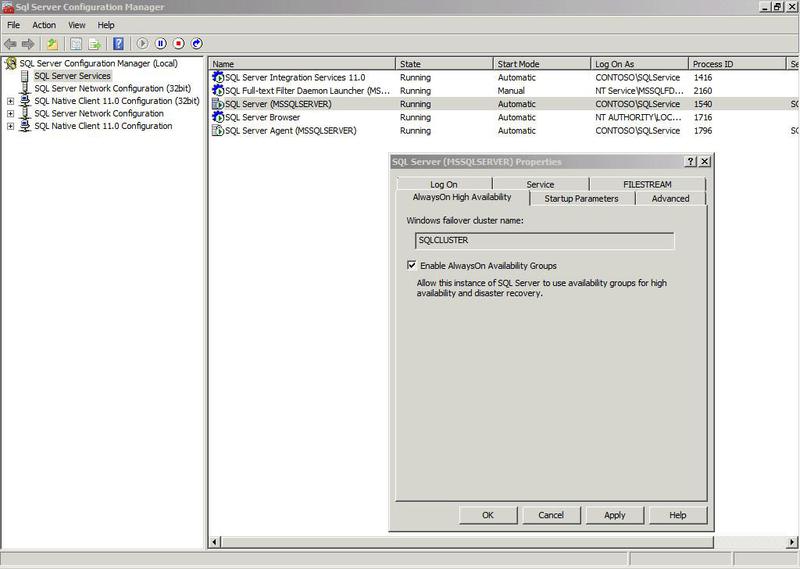Click the SQL Server Agent service icon
800x569 pixels.
coord(218,131)
